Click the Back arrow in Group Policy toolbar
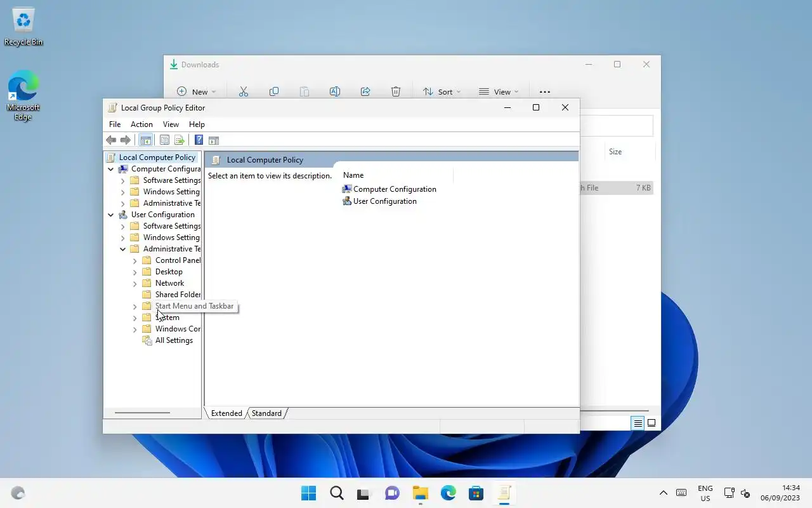 (111, 140)
